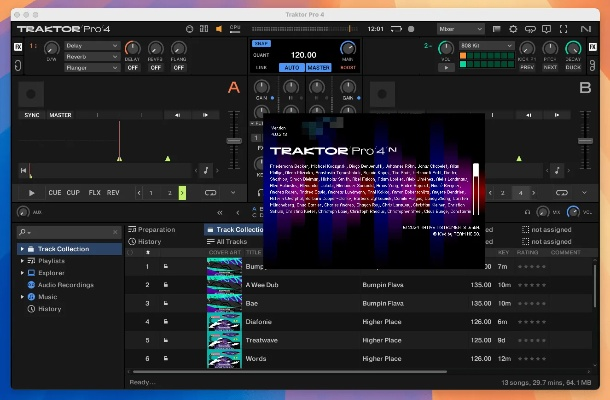Select the All Tracks favorite
The height and width of the screenshot is (400, 610).
pos(227,242)
